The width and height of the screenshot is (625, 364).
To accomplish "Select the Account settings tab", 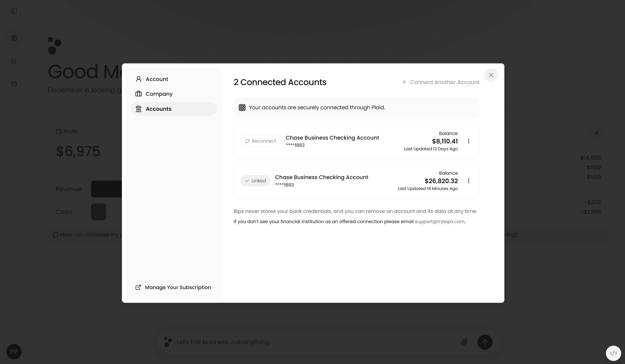I will (157, 79).
